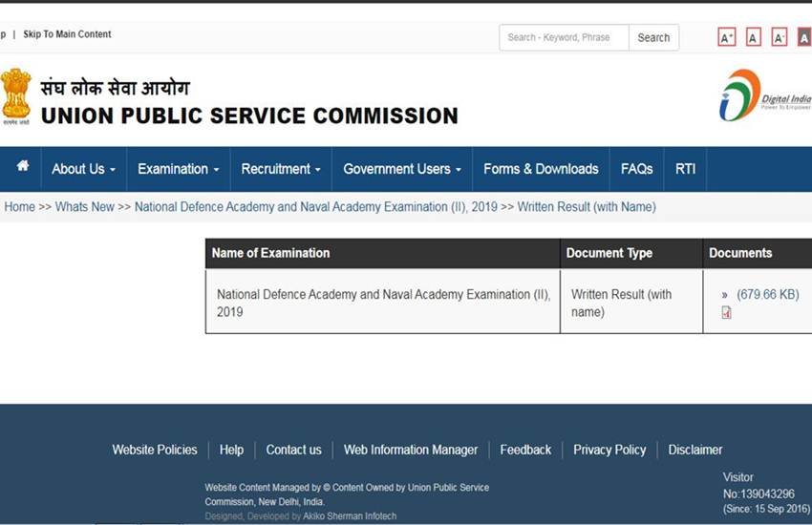Screen dimensions: 812x525
Task: Open the Recruitment dropdown menu
Action: tap(280, 169)
